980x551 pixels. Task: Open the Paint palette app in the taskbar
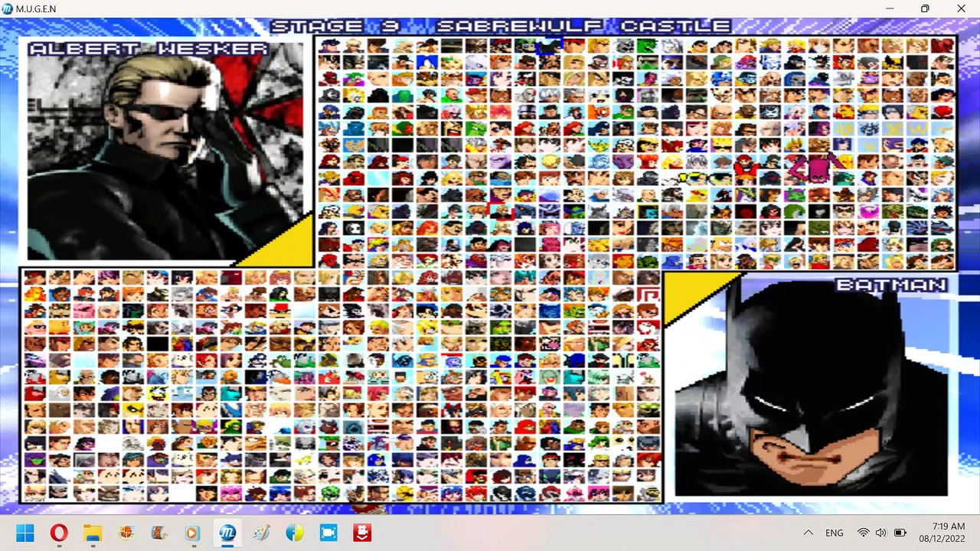tap(261, 533)
